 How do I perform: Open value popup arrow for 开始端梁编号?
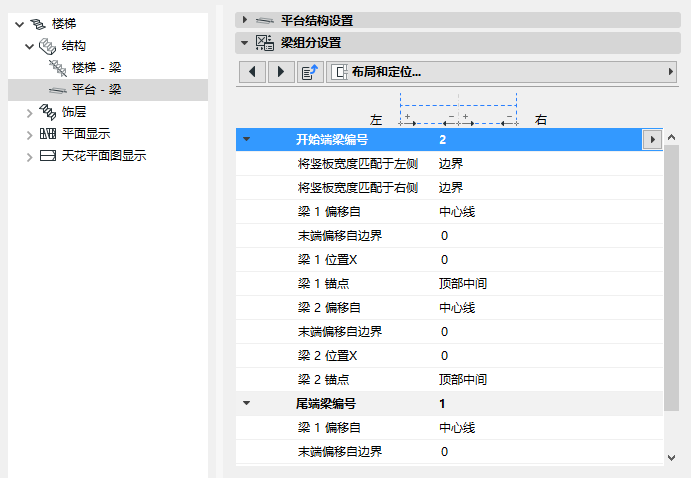[x=652, y=140]
